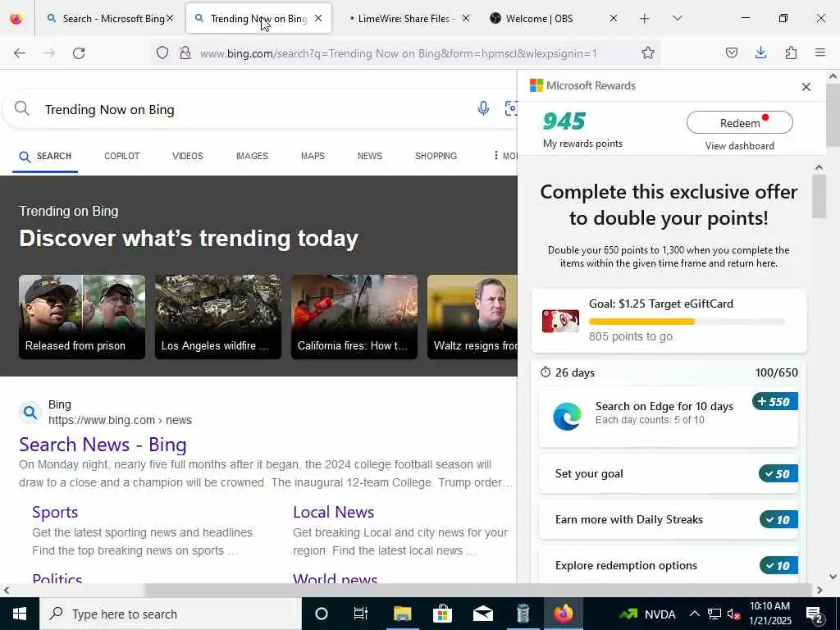Select the COPILOT search tab
840x630 pixels.
(121, 156)
